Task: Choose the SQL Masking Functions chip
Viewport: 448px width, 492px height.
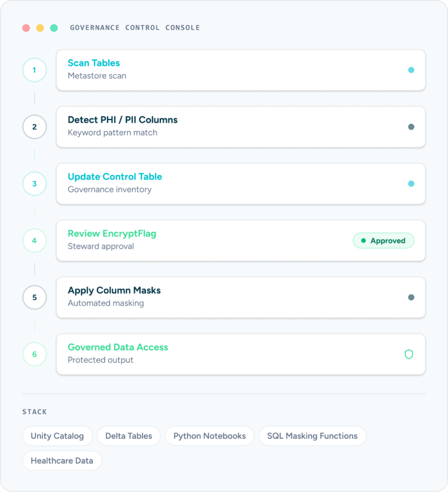Action: (x=312, y=436)
